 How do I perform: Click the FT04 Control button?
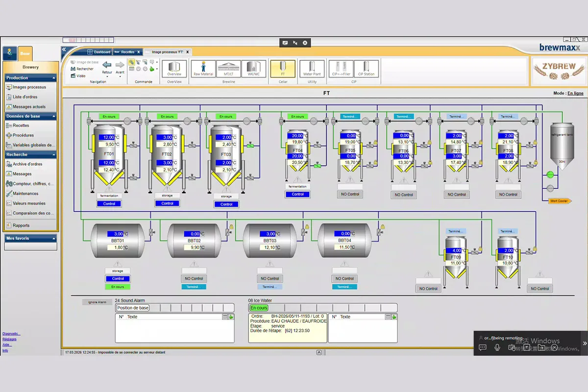(298, 194)
